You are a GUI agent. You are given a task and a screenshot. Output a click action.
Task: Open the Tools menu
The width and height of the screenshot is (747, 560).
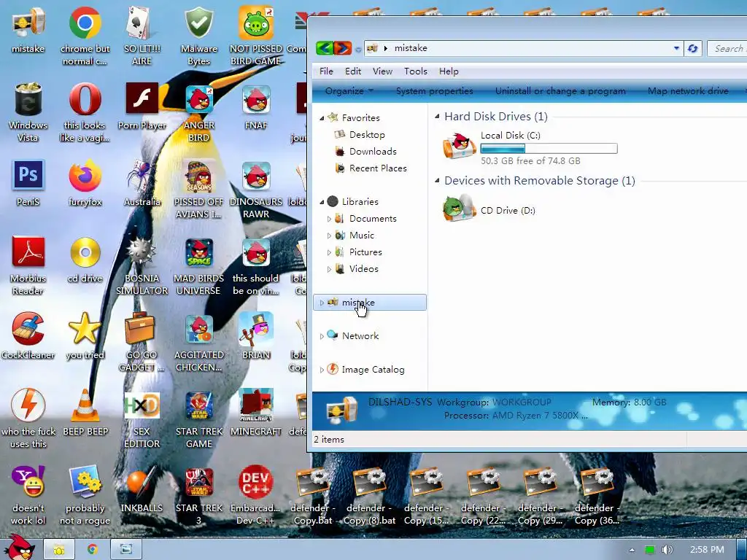point(415,71)
